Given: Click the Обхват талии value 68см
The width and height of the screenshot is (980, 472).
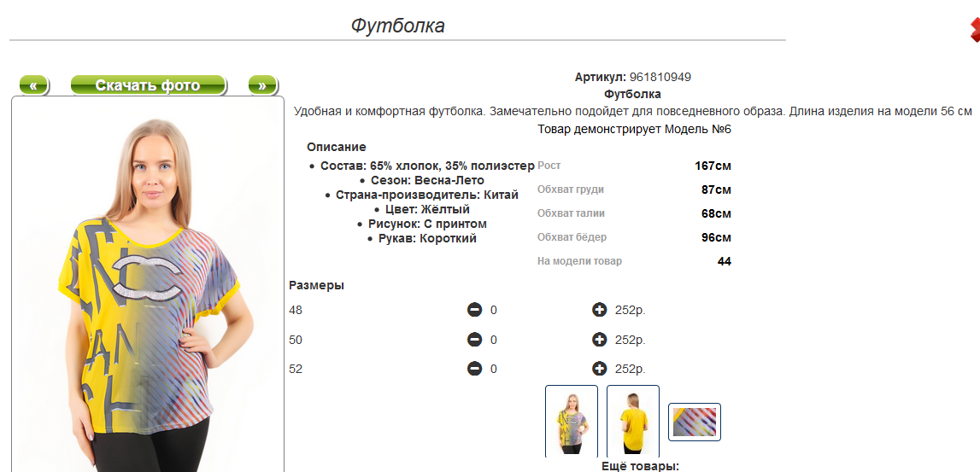Looking at the screenshot, I should (716, 213).
